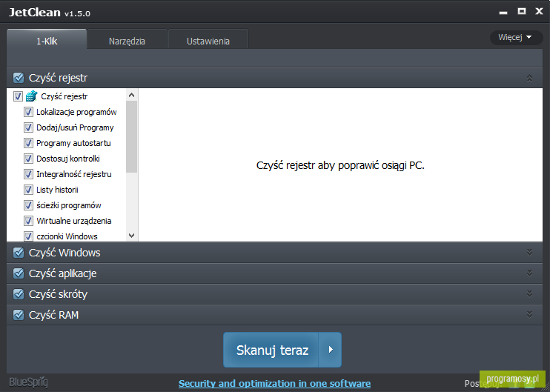Screen dimensions: 550x392
Task: Click the Czyść skróty section title
Action: coord(58,294)
